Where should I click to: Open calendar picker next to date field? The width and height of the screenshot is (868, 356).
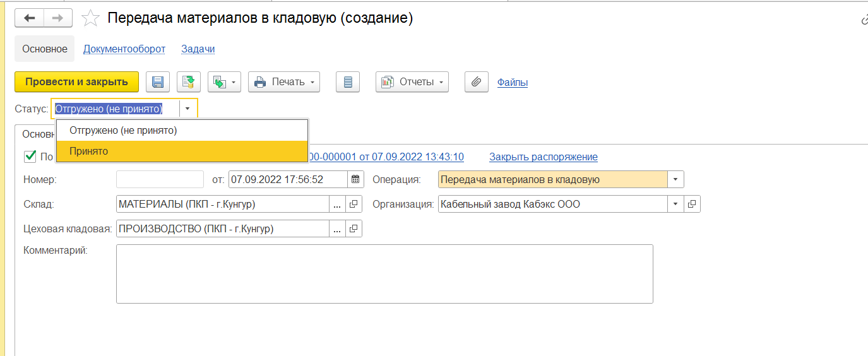356,179
